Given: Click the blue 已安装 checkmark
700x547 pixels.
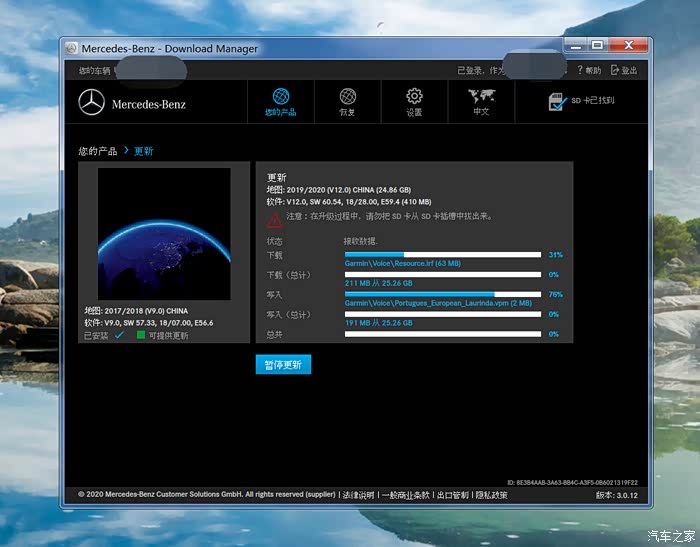Looking at the screenshot, I should coord(119,335).
